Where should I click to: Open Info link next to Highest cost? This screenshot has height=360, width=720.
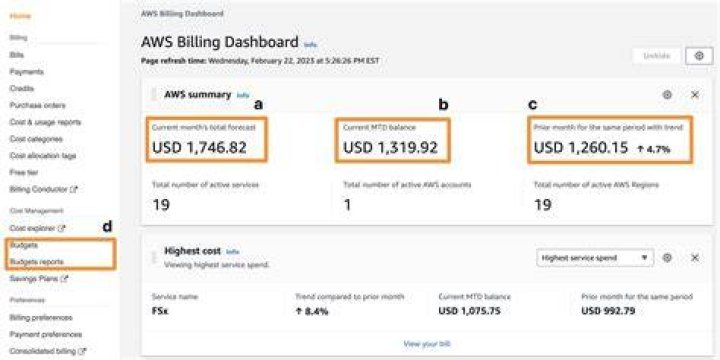click(x=232, y=252)
